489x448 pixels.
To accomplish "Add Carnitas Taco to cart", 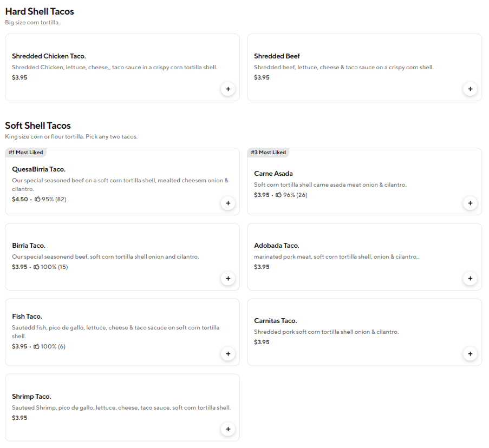I will pos(470,354).
